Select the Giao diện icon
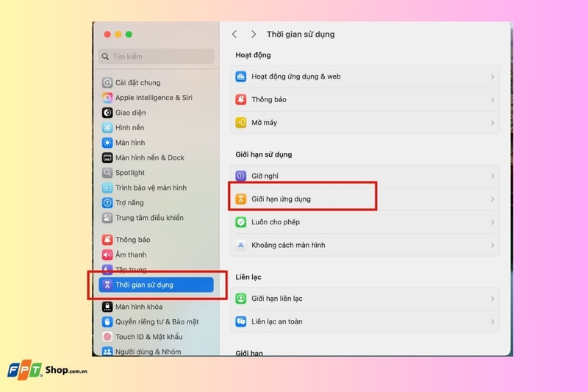Viewport: 588px width, 392px height. pyautogui.click(x=107, y=113)
